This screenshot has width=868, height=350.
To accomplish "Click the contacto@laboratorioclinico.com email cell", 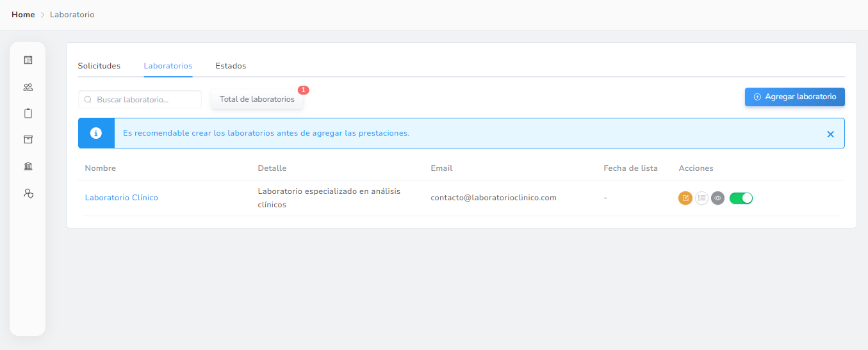I will [x=494, y=198].
